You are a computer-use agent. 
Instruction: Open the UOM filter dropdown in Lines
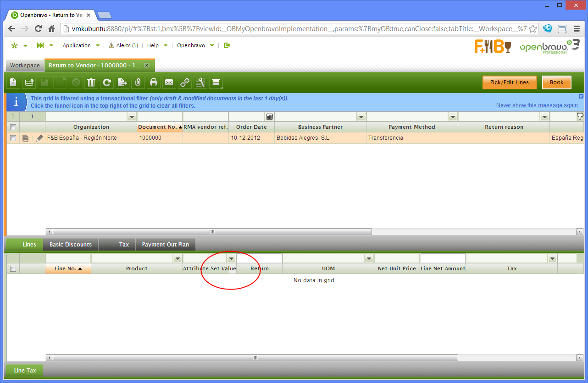[369, 258]
